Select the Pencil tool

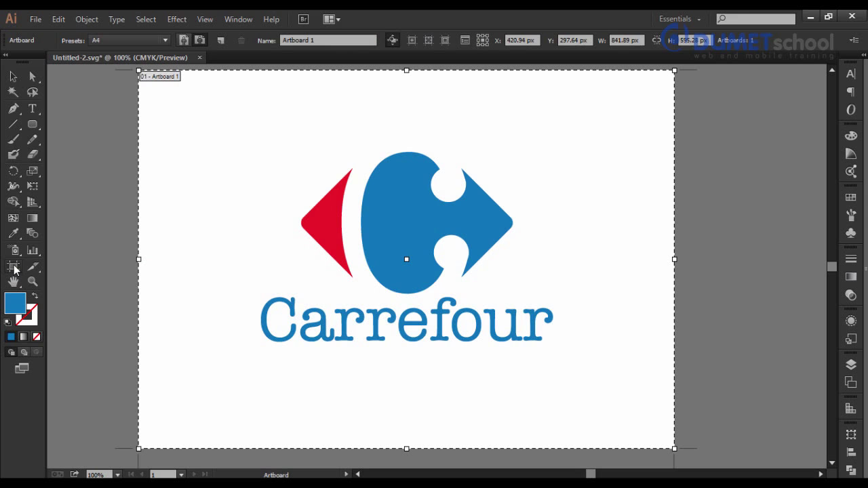(32, 140)
